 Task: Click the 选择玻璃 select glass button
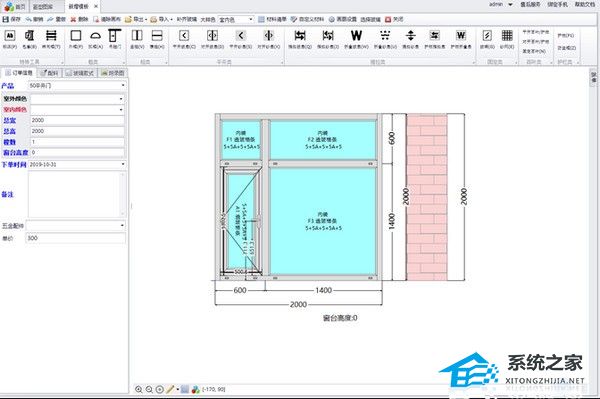click(370, 19)
